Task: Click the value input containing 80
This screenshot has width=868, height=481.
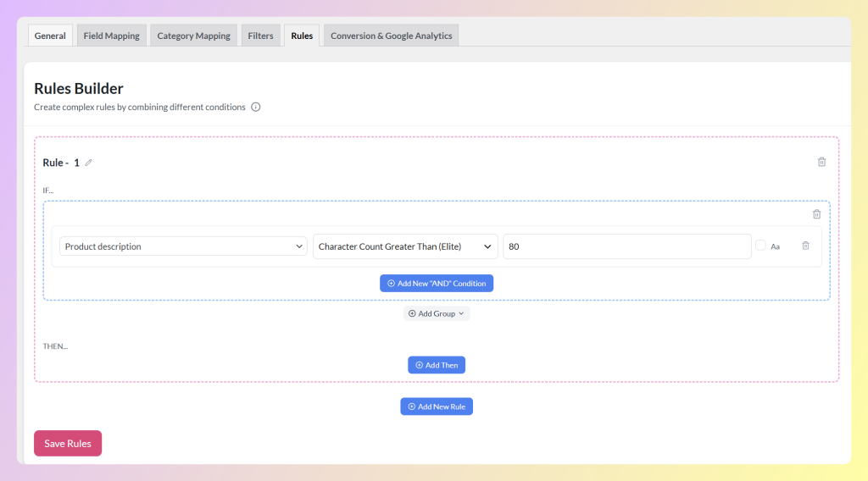Action: pos(626,246)
